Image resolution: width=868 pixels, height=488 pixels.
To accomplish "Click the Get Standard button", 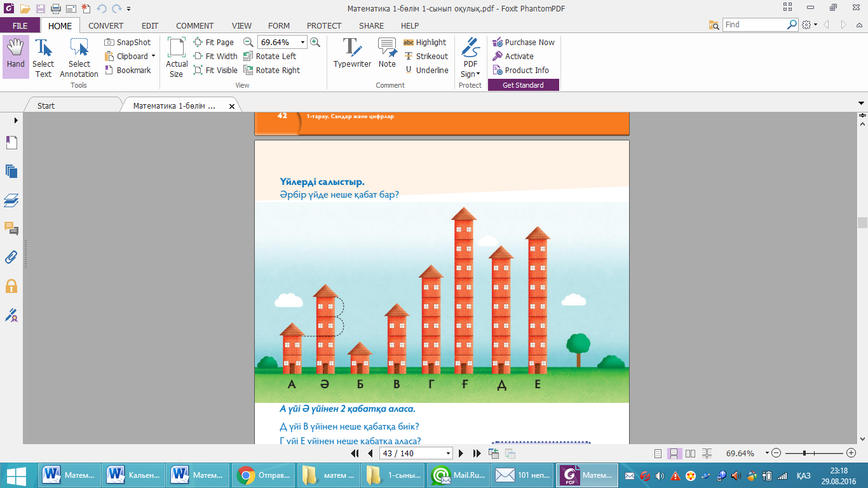I will click(x=523, y=85).
